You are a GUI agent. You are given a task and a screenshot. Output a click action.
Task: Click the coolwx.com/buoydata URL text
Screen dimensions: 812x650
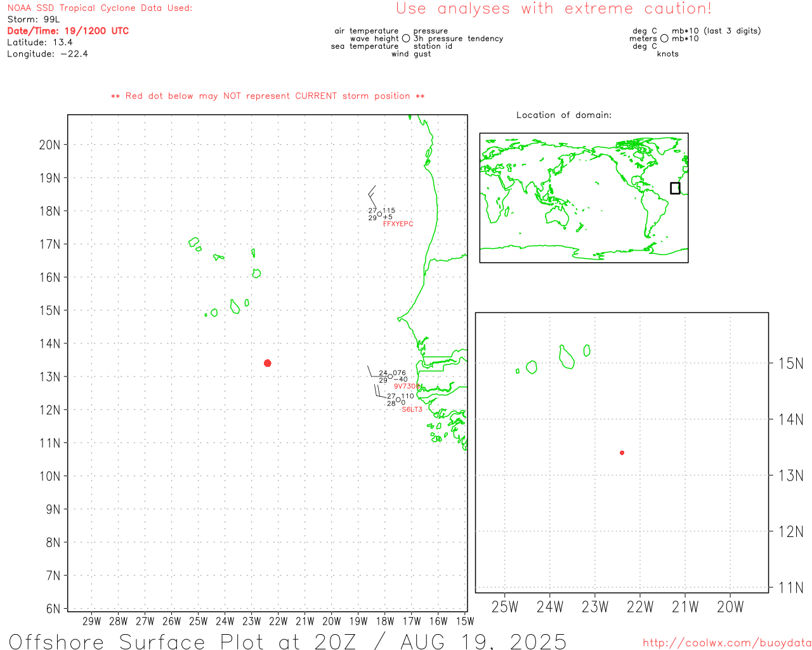point(727,642)
